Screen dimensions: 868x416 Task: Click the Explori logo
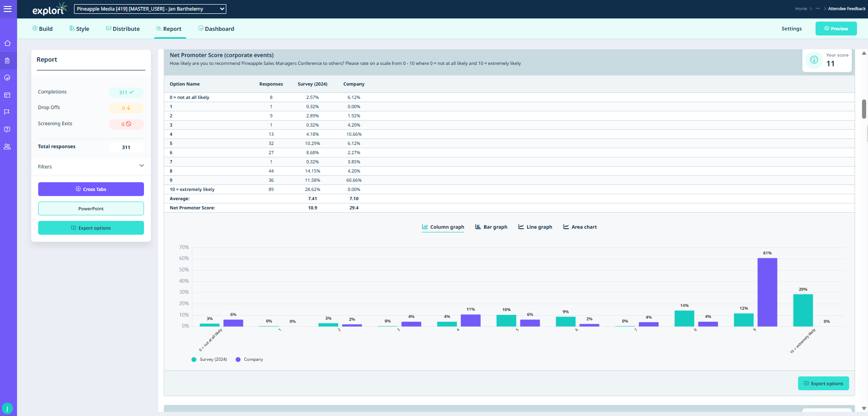tap(49, 9)
